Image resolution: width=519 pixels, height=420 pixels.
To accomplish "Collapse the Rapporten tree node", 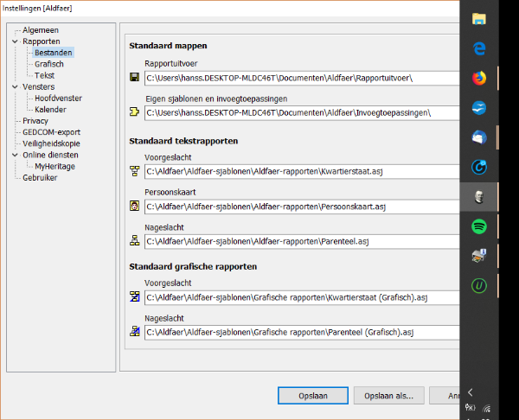I will 15,41.
